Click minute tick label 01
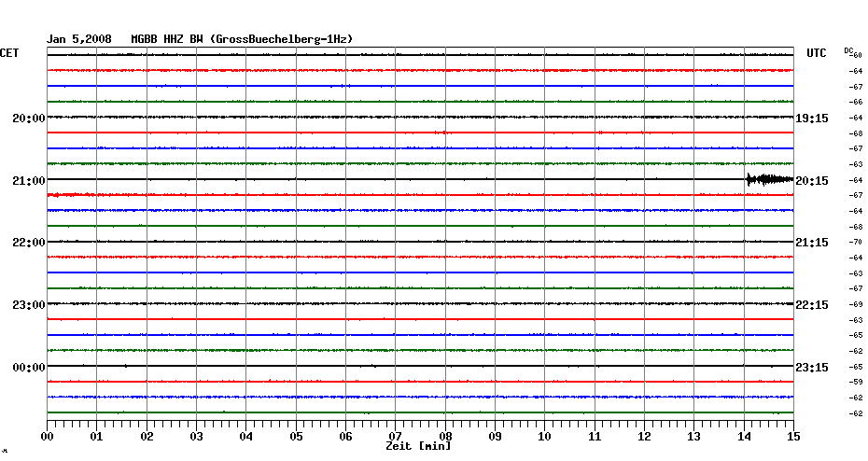This screenshot has height=461, width=868. [97, 437]
